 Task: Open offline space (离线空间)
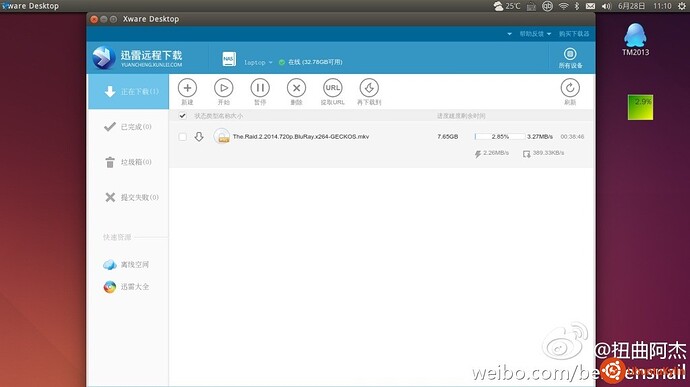(126, 265)
